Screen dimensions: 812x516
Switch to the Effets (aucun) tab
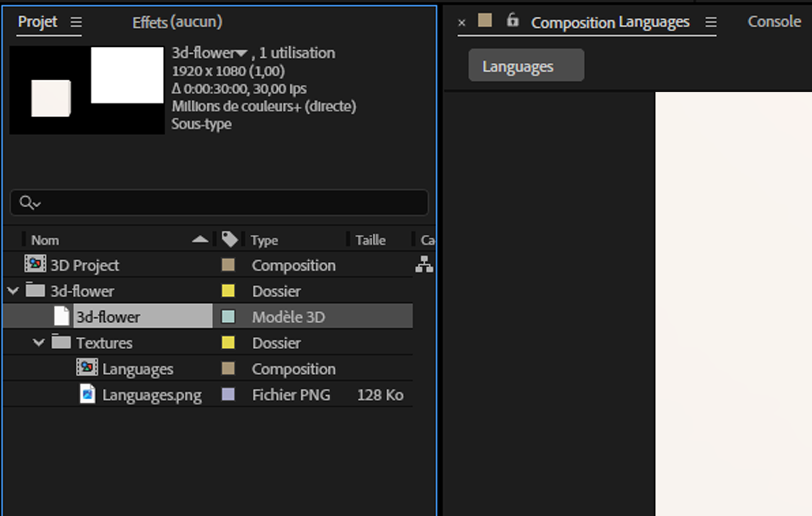177,22
